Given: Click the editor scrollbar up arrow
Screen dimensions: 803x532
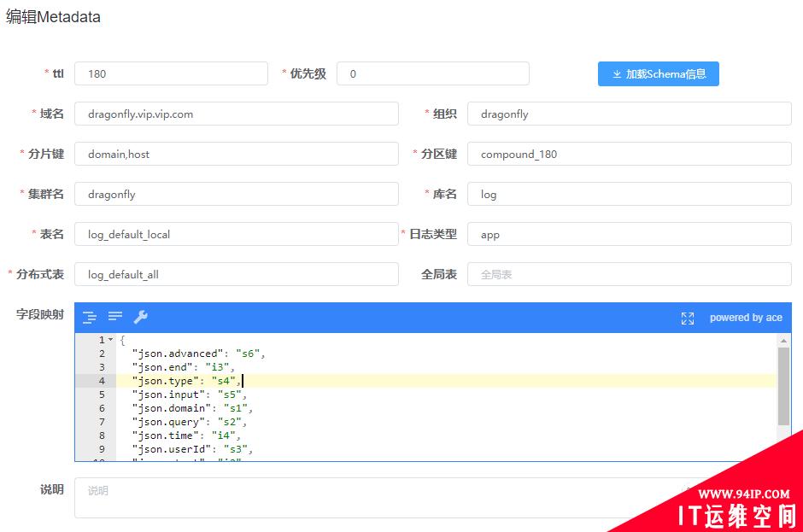Looking at the screenshot, I should point(783,341).
